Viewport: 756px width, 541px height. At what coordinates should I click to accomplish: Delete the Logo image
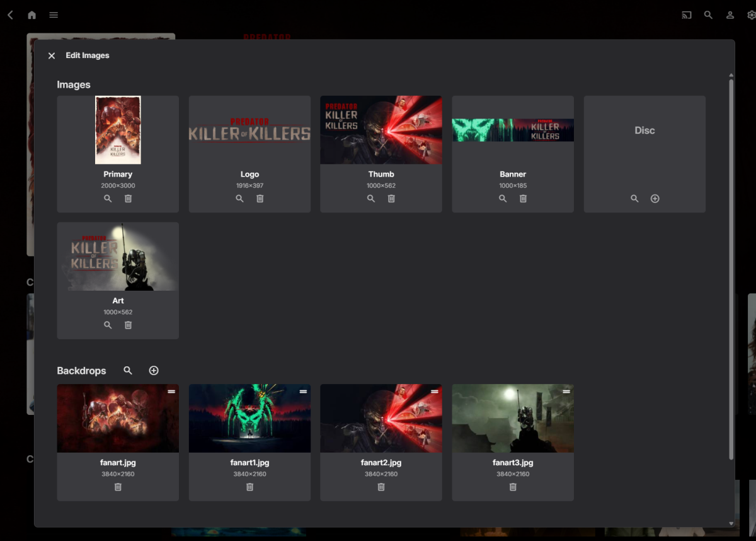[260, 199]
